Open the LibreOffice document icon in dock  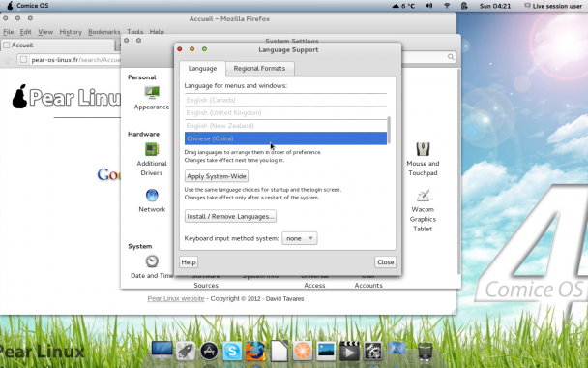pyautogui.click(x=279, y=352)
